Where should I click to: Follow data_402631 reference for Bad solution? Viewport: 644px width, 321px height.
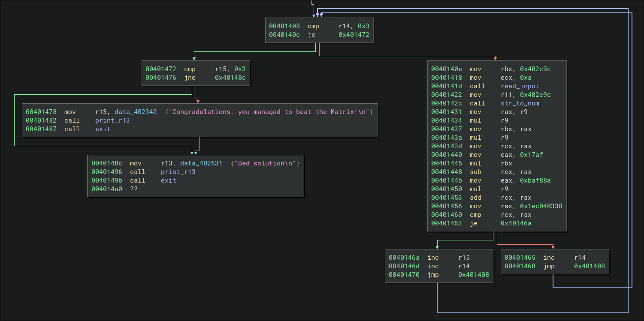pos(201,163)
